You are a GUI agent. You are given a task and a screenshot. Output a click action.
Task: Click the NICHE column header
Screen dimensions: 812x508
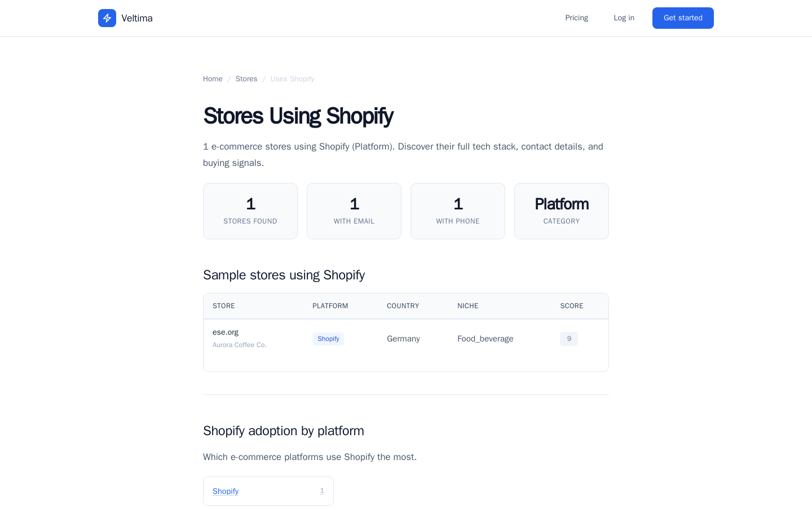pyautogui.click(x=468, y=306)
